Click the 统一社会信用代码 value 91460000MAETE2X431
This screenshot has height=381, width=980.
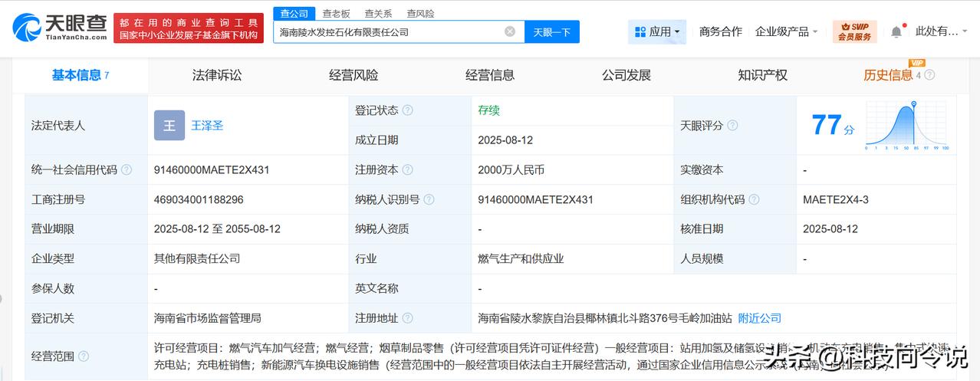pyautogui.click(x=212, y=169)
